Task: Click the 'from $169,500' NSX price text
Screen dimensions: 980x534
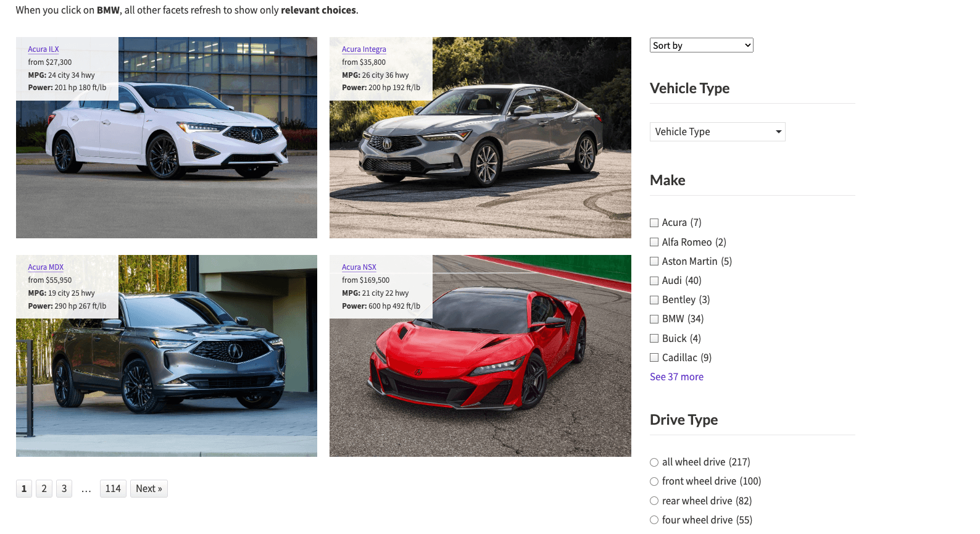Action: (366, 280)
